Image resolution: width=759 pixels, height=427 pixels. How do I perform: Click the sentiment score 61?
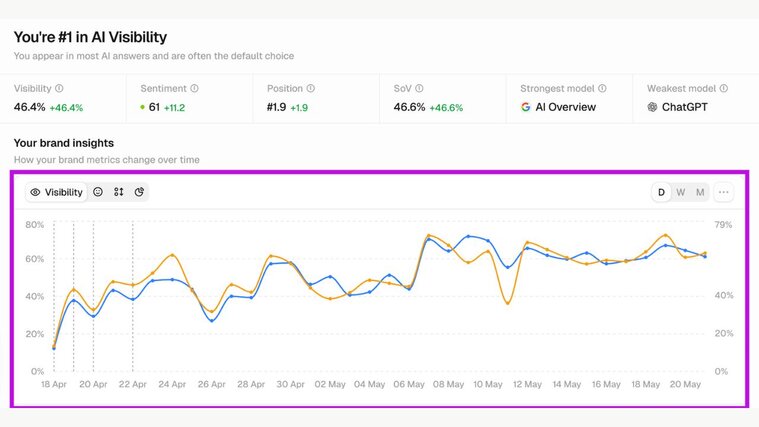(154, 107)
